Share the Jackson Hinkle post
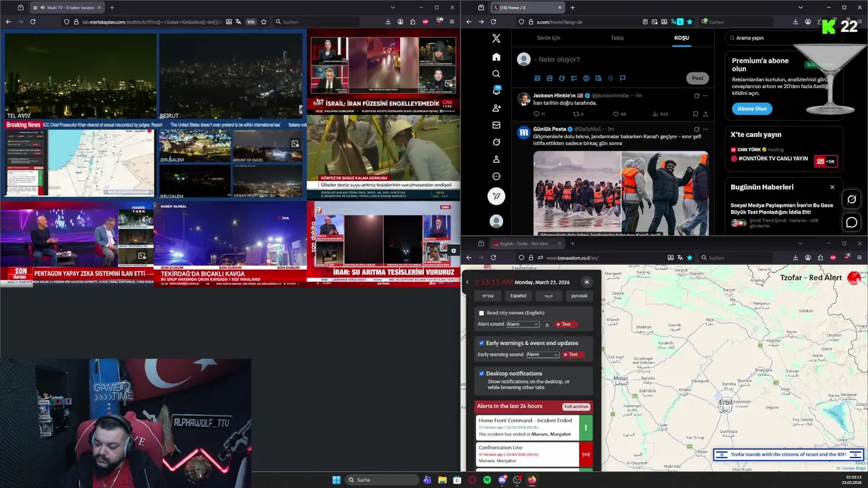This screenshot has height=488, width=868. click(706, 114)
